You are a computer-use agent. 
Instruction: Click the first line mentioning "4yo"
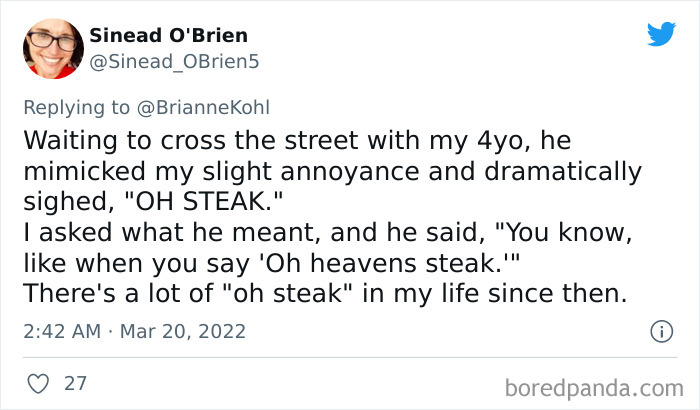(281, 136)
